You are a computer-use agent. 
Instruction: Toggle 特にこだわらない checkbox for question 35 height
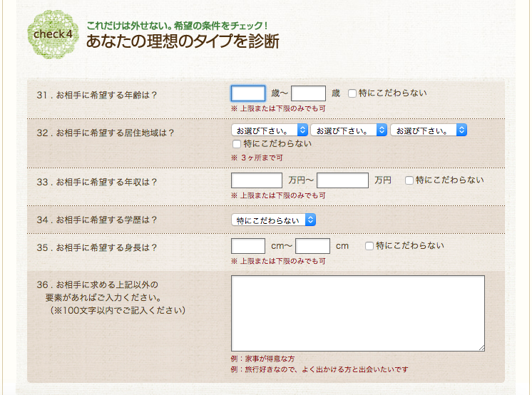click(369, 246)
